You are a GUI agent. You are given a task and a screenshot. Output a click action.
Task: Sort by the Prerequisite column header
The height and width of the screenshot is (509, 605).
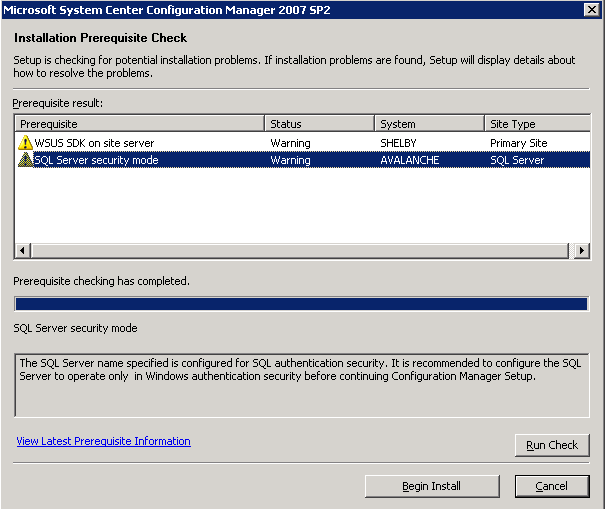click(140, 124)
